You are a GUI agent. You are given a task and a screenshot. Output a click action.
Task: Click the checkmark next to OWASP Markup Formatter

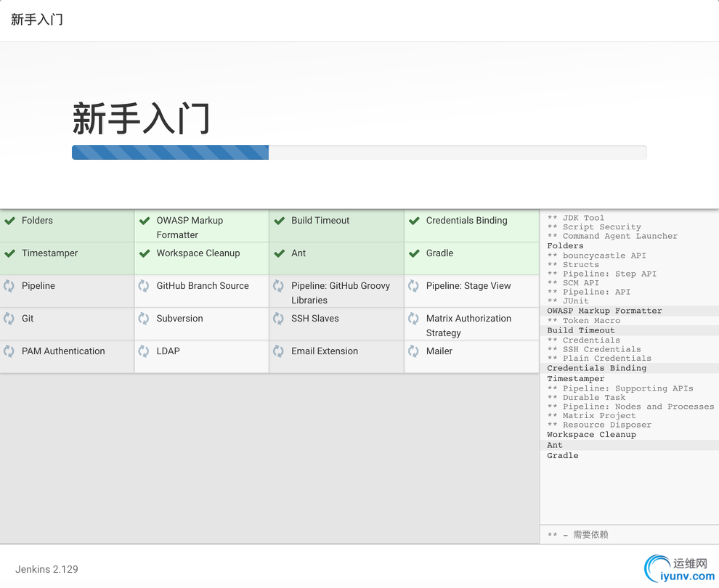pyautogui.click(x=145, y=221)
